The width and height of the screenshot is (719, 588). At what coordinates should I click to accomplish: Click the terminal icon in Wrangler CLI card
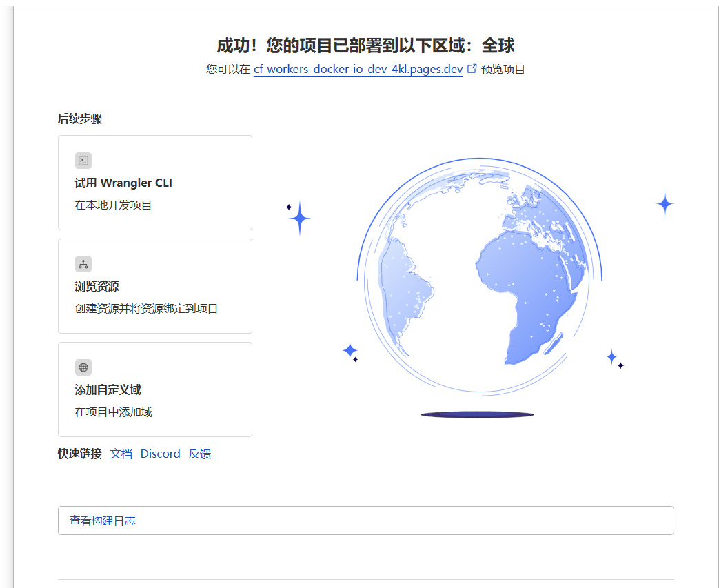tap(83, 161)
